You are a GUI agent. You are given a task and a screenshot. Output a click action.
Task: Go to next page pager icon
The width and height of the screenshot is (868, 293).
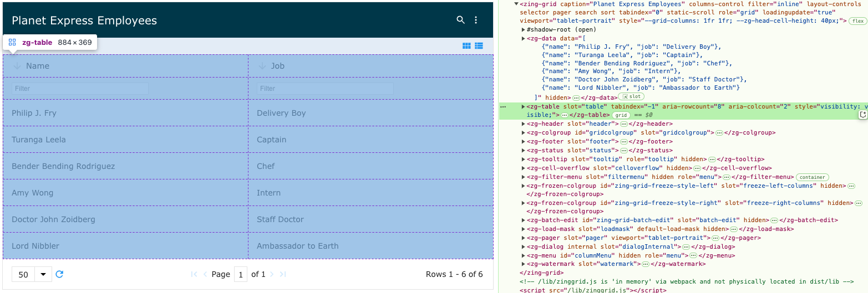click(272, 274)
